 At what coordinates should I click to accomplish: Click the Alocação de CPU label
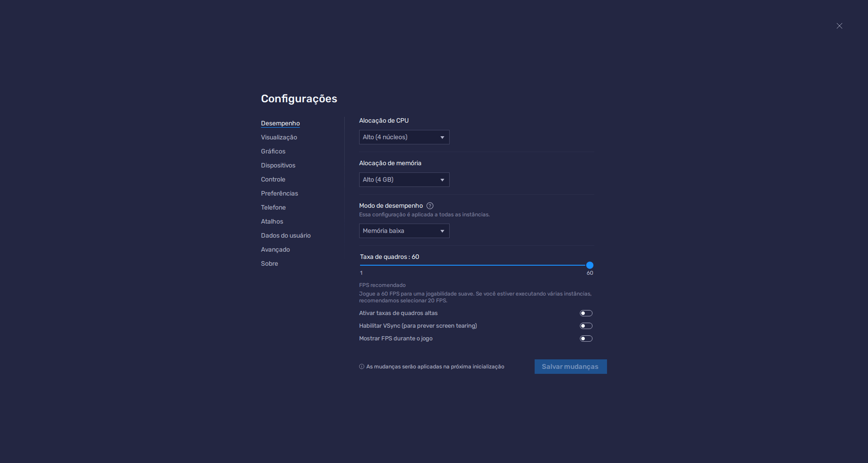384,120
